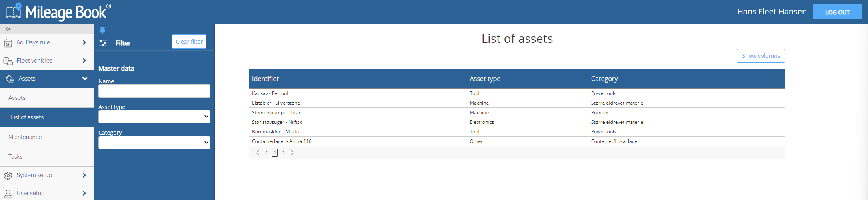Click the Name filter input field
Viewport: 868px width, 200px height.
click(x=154, y=91)
